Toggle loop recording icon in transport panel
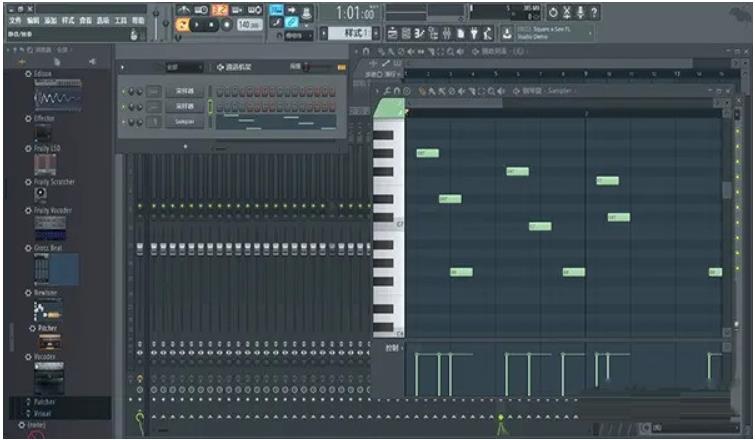Screen dimensions: 755x440 tap(255, 10)
